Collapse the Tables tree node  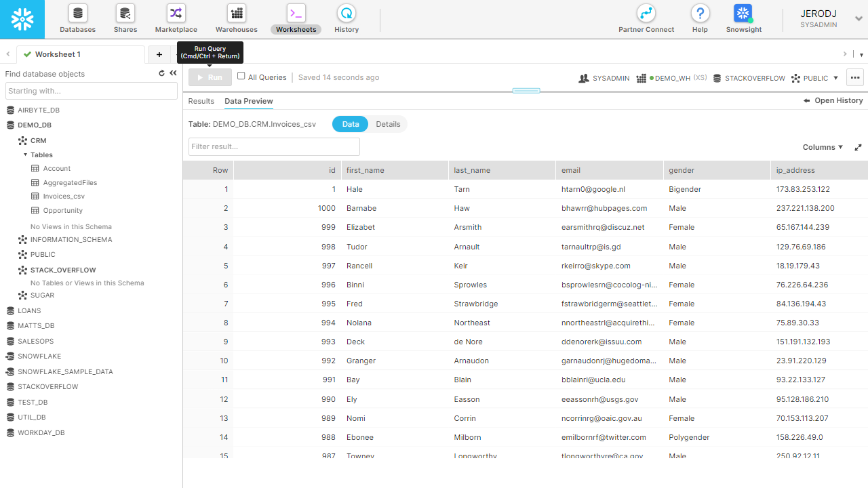26,155
